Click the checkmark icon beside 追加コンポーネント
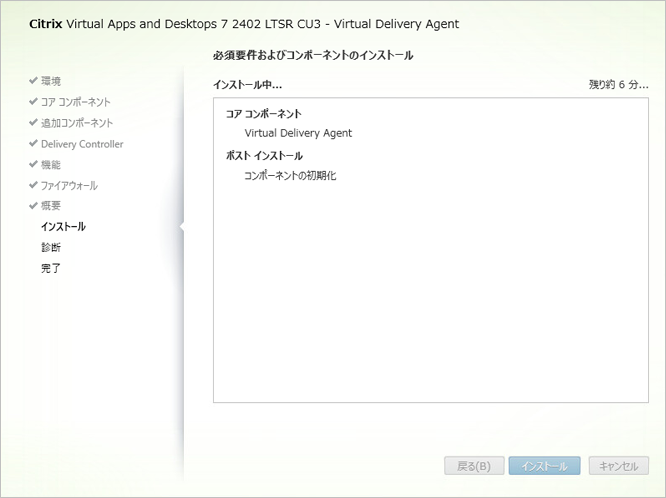 33,123
